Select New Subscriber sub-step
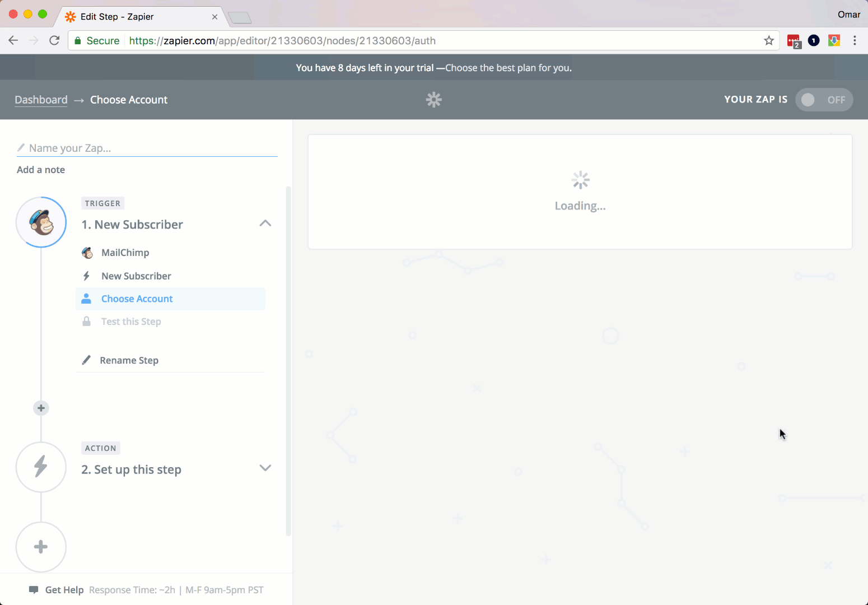The image size is (868, 605). coord(170,276)
